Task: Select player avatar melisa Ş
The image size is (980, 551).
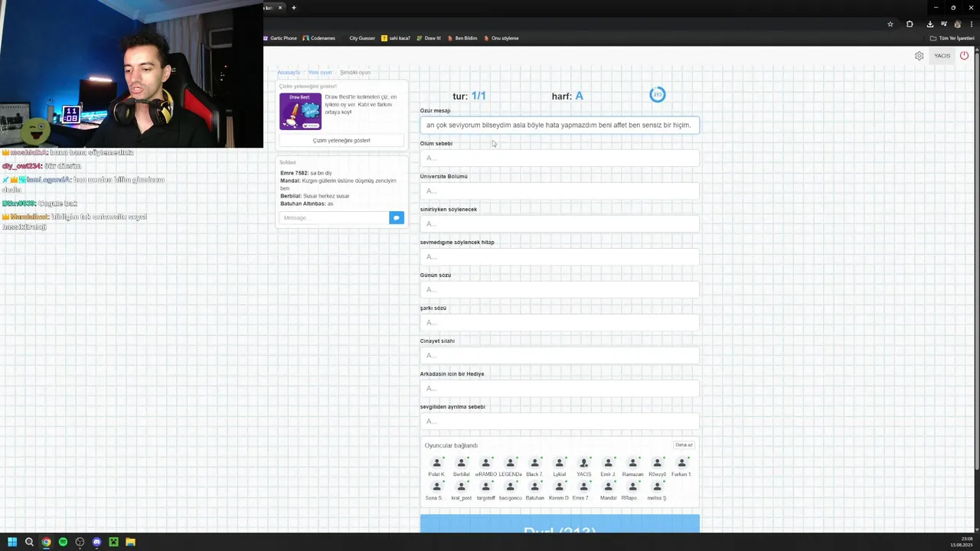Action: (656, 491)
